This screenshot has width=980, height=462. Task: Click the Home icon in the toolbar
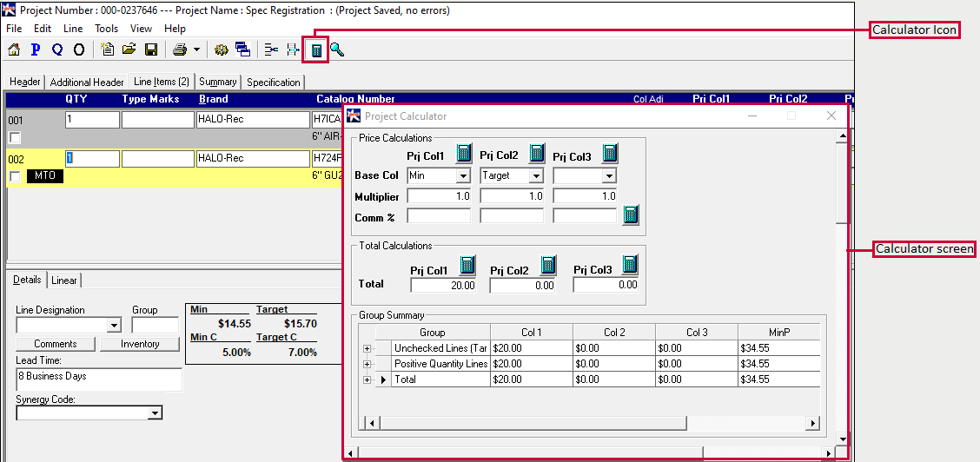(13, 50)
